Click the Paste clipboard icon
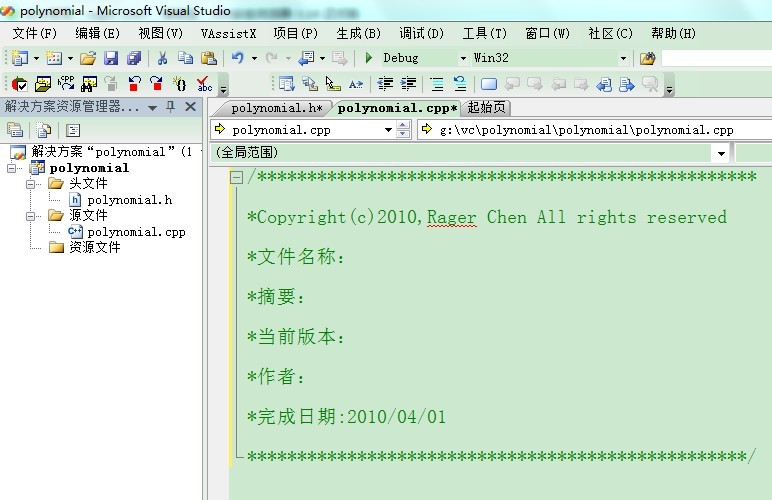The image size is (772, 500). [209, 58]
